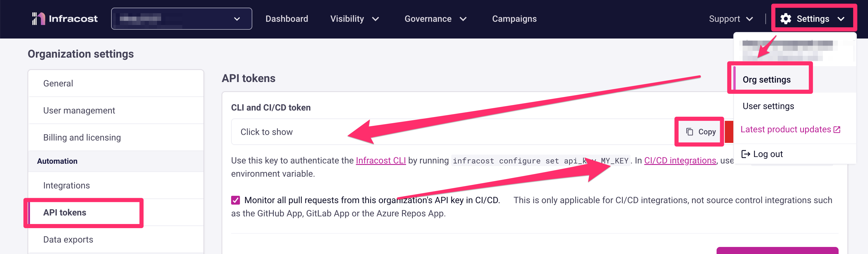
Task: Open Billing and licensing settings
Action: click(x=82, y=138)
